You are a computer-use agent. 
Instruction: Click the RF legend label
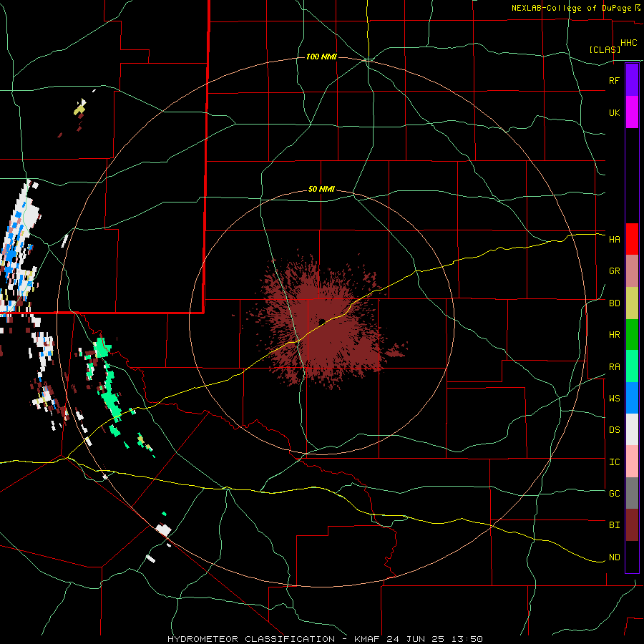tap(615, 80)
